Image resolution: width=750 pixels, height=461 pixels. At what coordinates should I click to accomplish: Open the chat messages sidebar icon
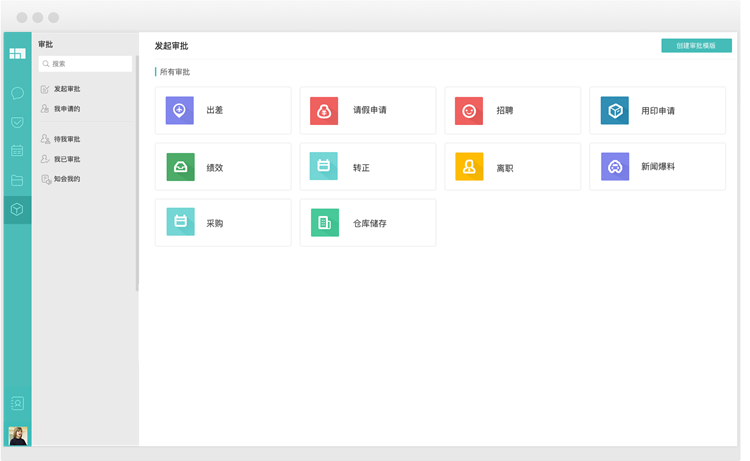17,93
